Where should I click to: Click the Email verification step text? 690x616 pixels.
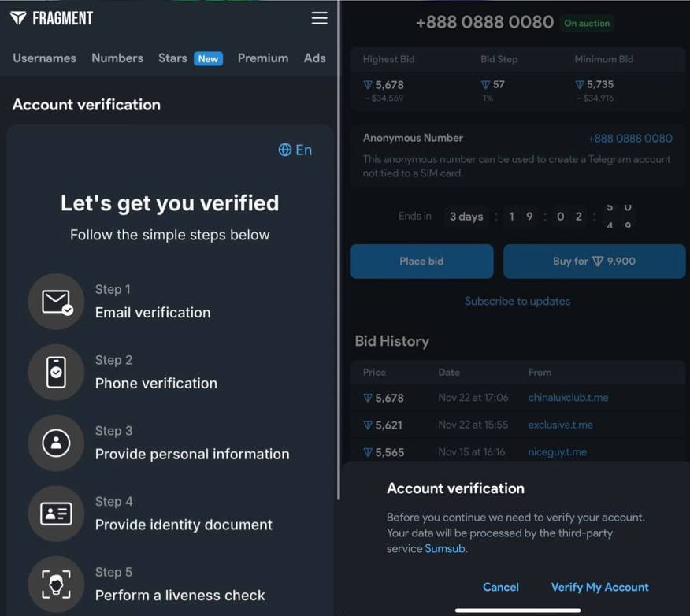153,313
